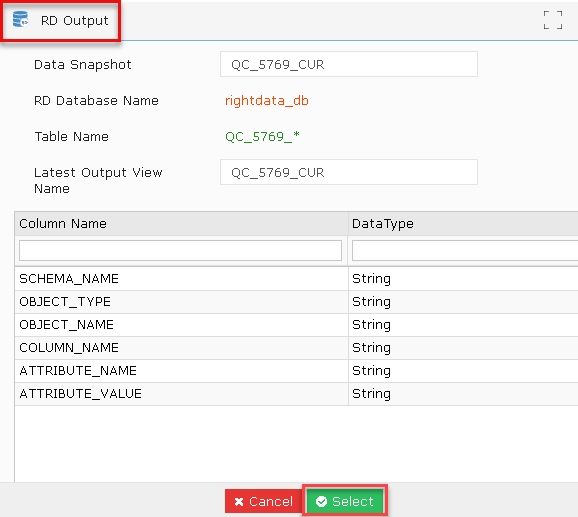Click the String type for SCHEMA_NAME

point(371,279)
